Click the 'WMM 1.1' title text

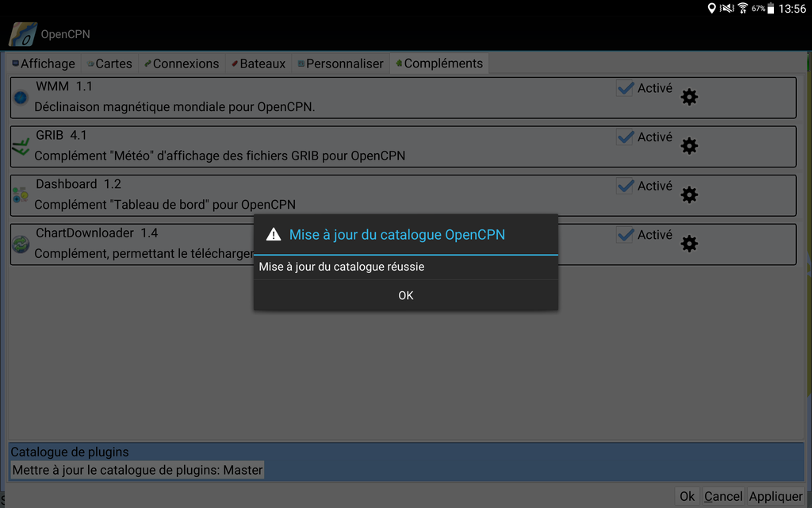63,86
